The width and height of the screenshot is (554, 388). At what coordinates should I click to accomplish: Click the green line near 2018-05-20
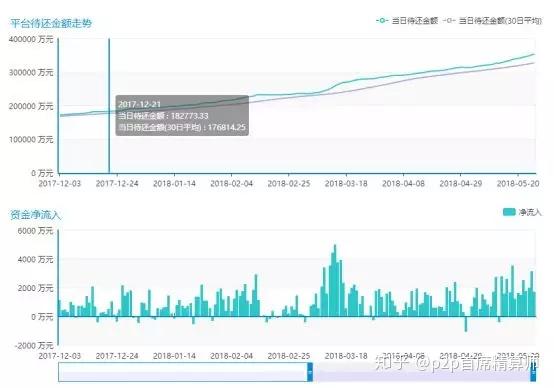pyautogui.click(x=519, y=58)
